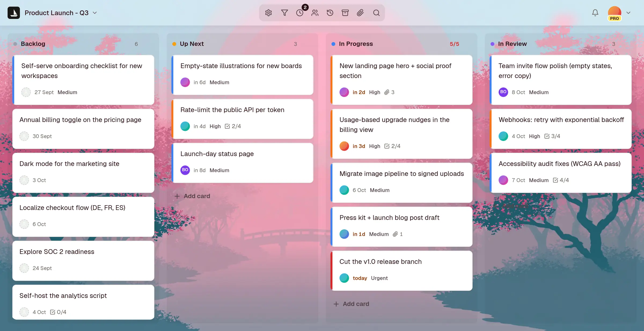Click checklist 4/4 on Accessibility audit card
This screenshot has width=644, height=331.
(x=561, y=180)
